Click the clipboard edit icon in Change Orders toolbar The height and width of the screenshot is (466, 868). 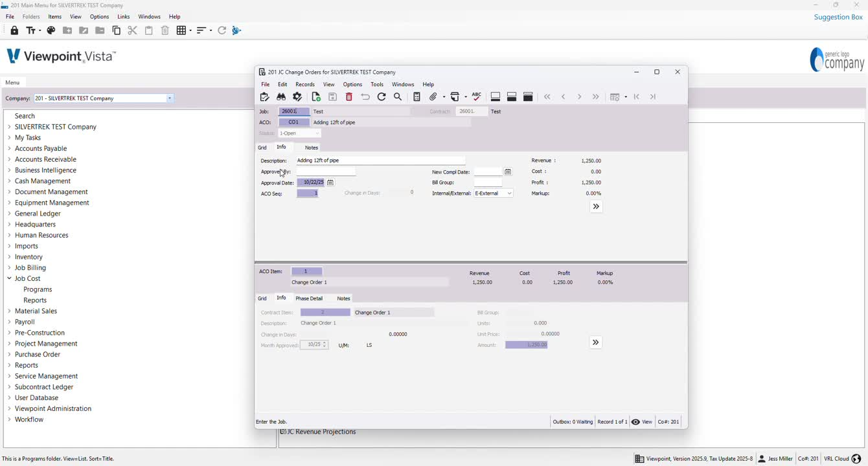(x=264, y=97)
